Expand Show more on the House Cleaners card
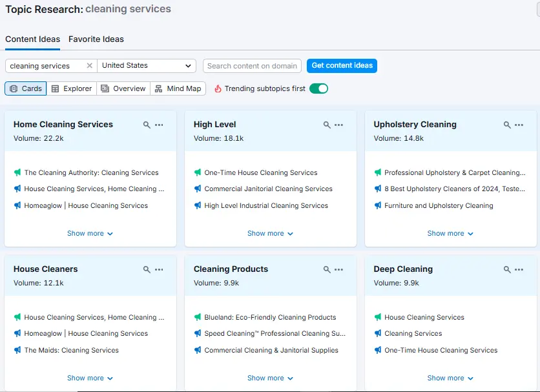Viewport: 540px width, 392px height. point(90,378)
